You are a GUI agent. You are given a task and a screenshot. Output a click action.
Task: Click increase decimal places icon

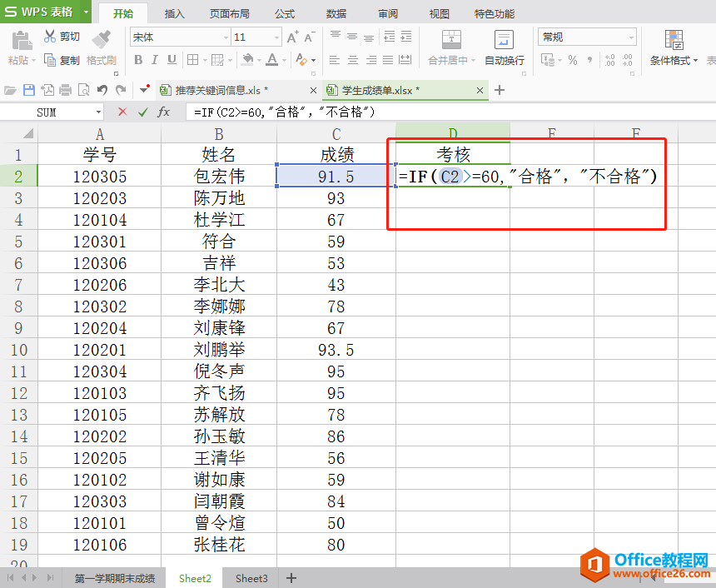[610, 60]
